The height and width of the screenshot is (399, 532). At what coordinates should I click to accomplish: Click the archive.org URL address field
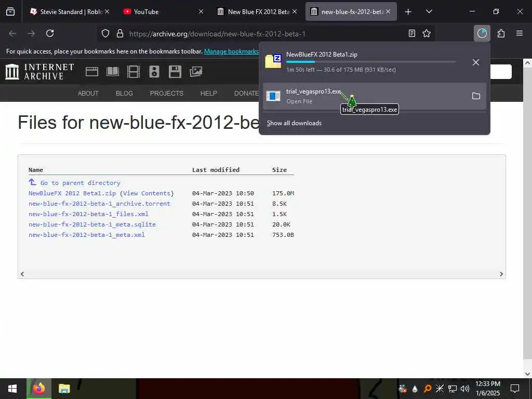point(217,34)
